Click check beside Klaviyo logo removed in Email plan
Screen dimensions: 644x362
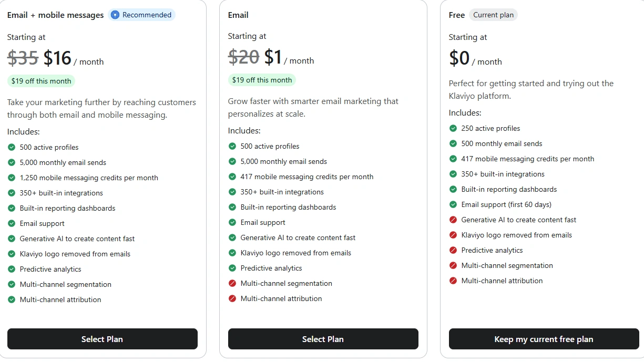pyautogui.click(x=232, y=253)
